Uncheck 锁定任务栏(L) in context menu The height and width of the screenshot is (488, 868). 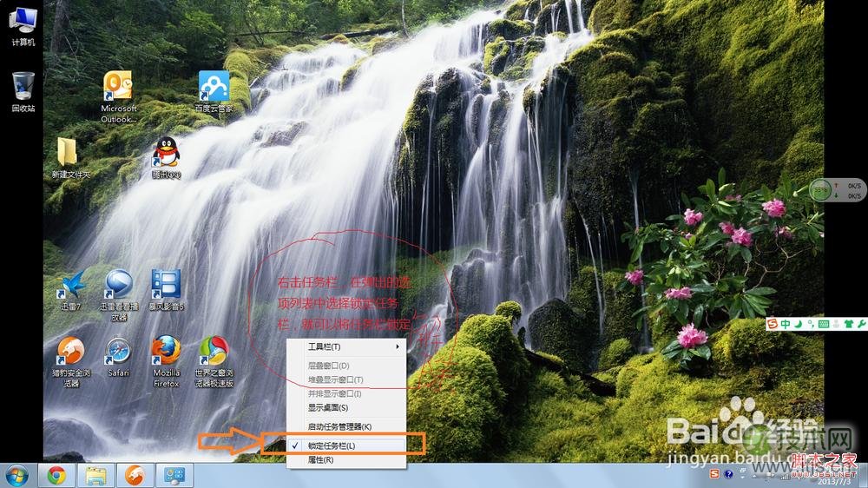pos(346,445)
